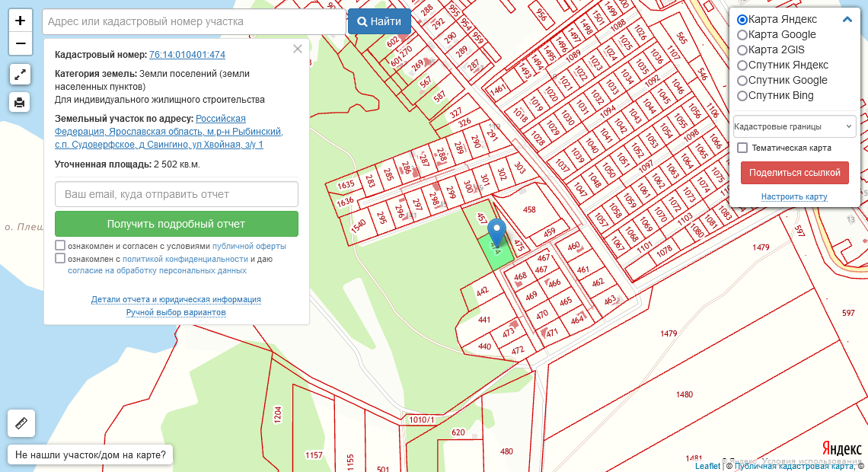The width and height of the screenshot is (868, 472).
Task: Toggle fullscreen map view icon
Action: click(20, 74)
